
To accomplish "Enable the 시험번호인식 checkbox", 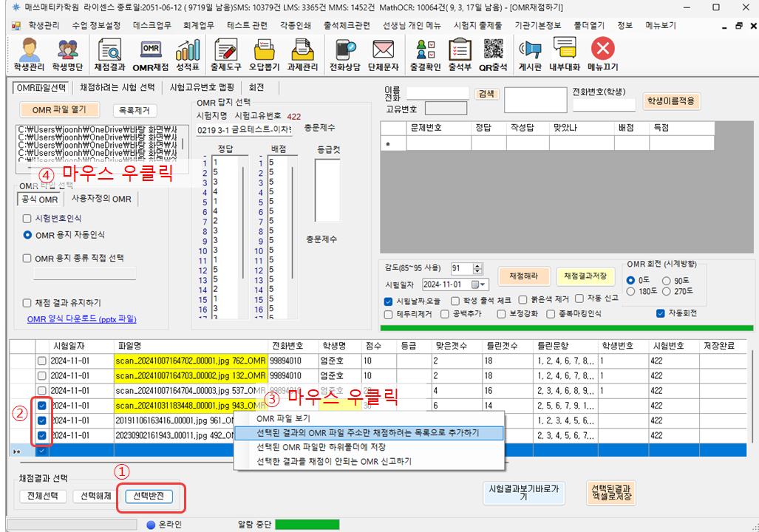I will coord(28,219).
